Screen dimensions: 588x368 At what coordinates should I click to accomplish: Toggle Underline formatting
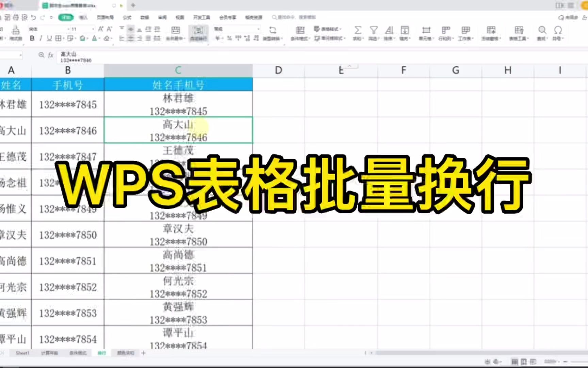click(x=49, y=38)
